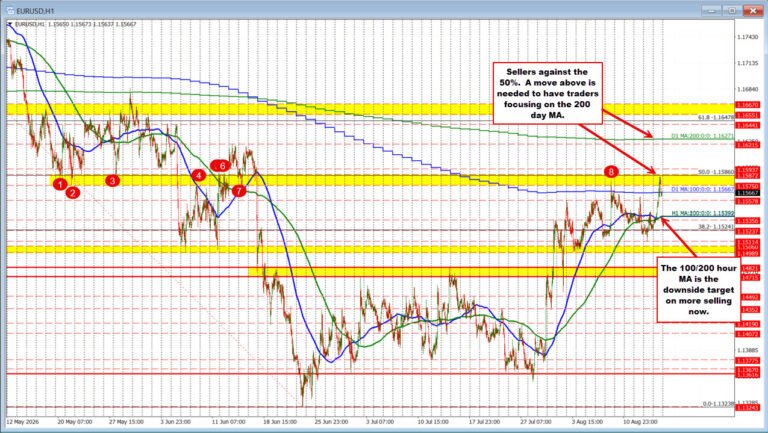Click the 11 Jun 07:00 time label
This screenshot has height=433, width=768.
tap(228, 421)
